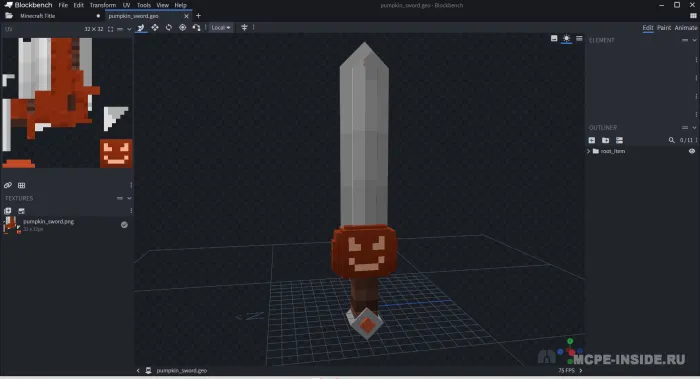Select the Rotate tool
The image size is (700, 379).
point(169,28)
